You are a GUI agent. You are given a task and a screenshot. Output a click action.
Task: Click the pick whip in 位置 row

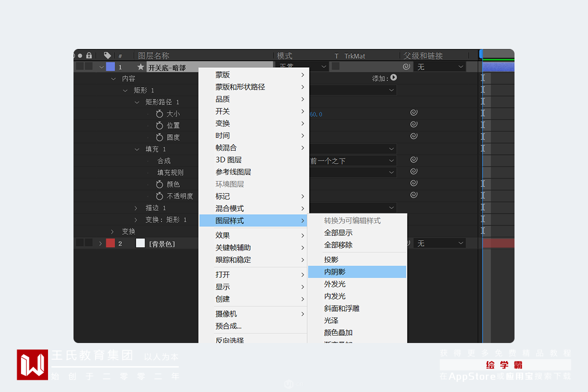point(414,124)
